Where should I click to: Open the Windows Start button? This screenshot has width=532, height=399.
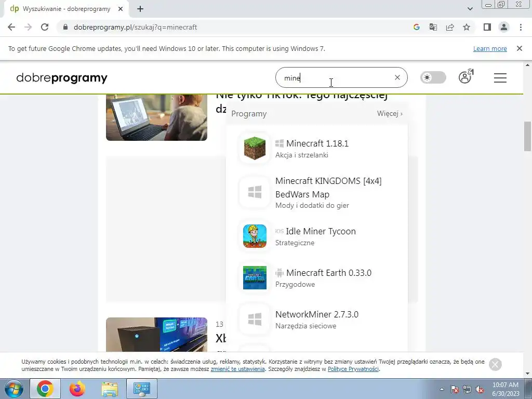click(x=14, y=389)
